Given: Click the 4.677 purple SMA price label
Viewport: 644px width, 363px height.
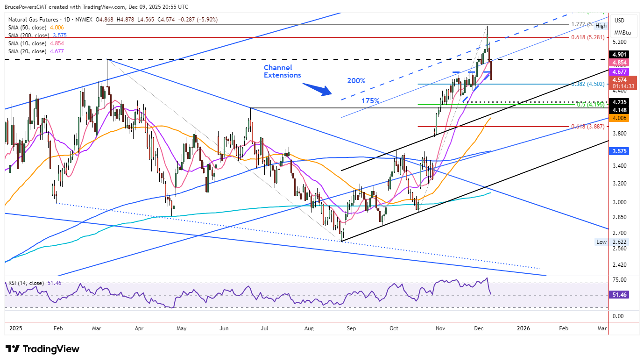Looking at the screenshot, I should click(620, 71).
